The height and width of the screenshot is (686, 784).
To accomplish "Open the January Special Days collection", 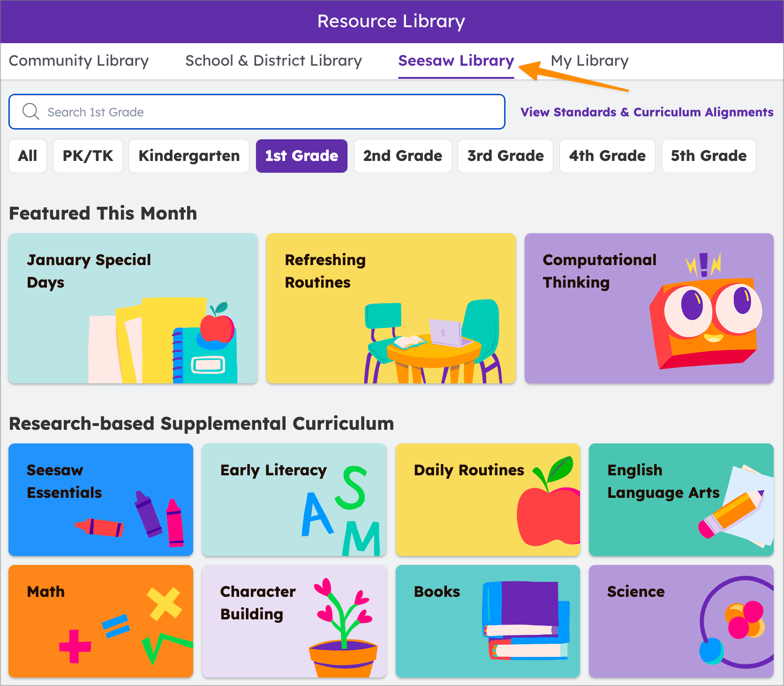I will point(133,308).
